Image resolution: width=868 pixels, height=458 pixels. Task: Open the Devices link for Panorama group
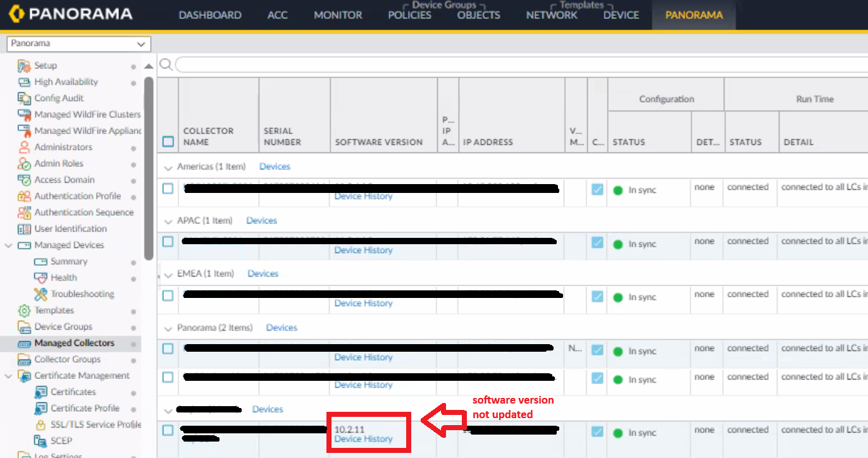pyautogui.click(x=282, y=328)
